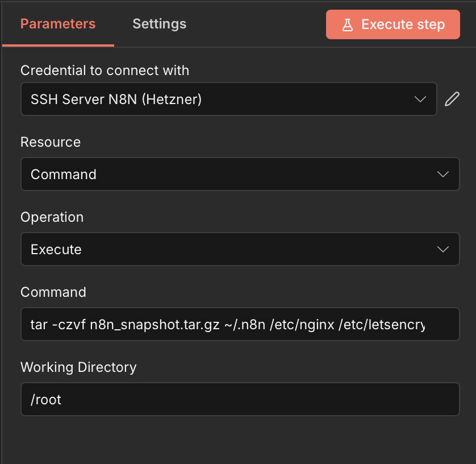
Task: Click the Working Directory field containing /root
Action: click(239, 399)
